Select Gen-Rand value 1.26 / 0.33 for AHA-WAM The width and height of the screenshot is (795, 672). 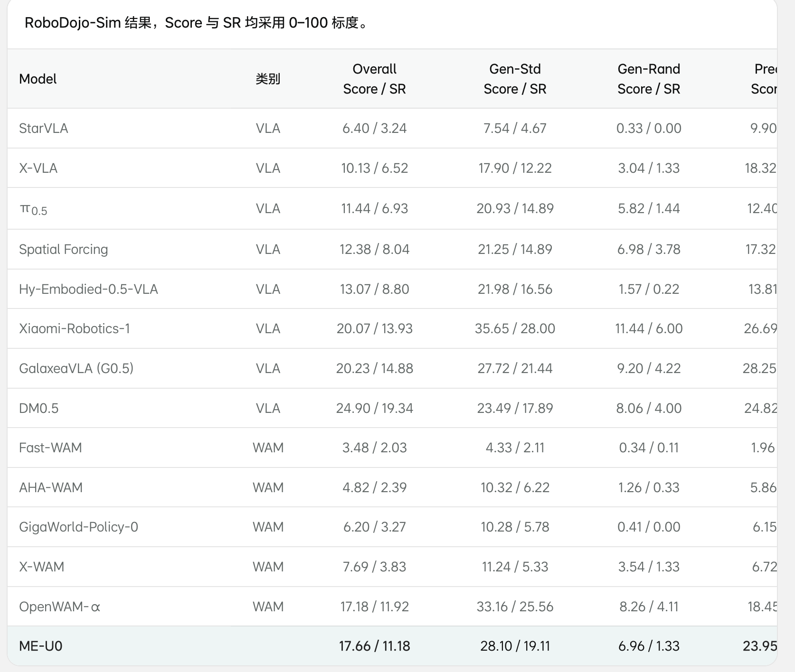tap(649, 487)
